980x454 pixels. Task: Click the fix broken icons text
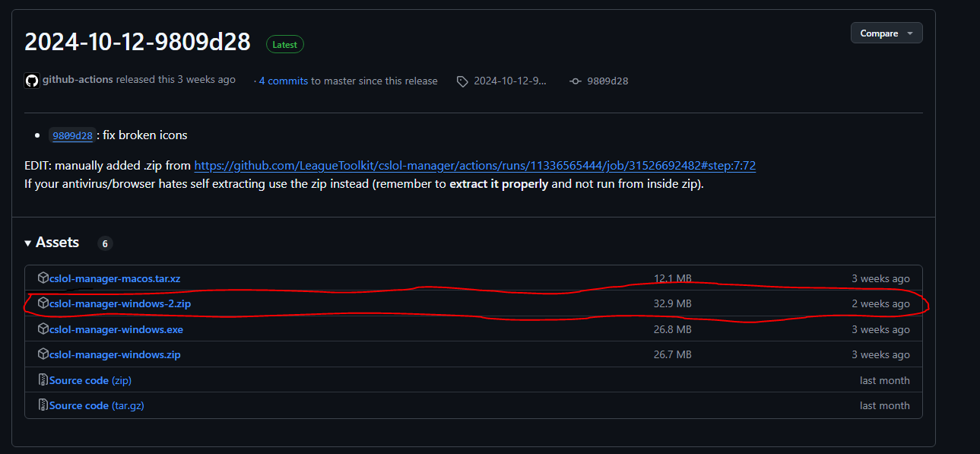click(145, 135)
